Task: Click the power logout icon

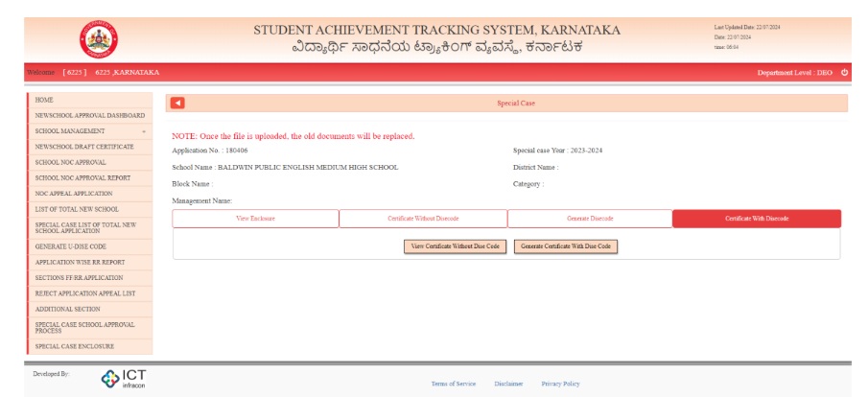Action: pos(844,72)
